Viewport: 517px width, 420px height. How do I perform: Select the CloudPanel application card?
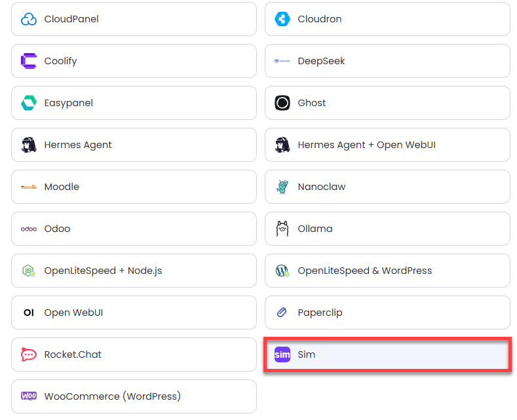134,19
